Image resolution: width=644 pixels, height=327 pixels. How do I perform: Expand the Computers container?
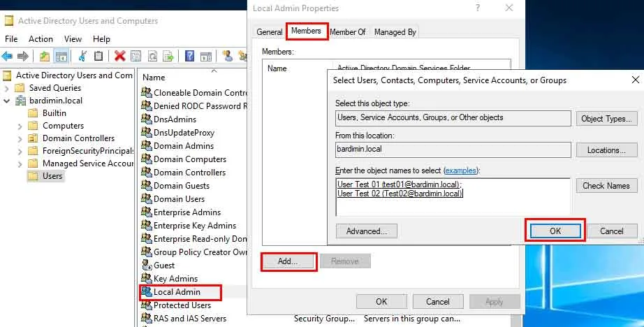point(20,126)
